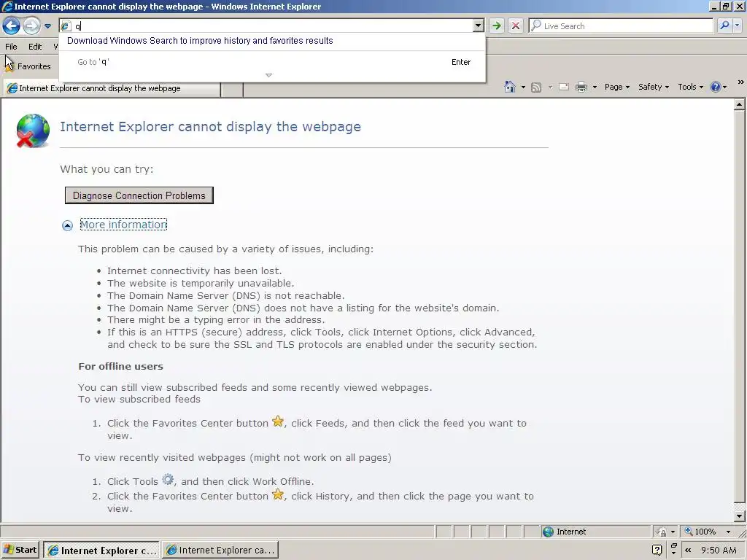The image size is (747, 560).
Task: Click the Read Mail envelope icon
Action: 564,87
